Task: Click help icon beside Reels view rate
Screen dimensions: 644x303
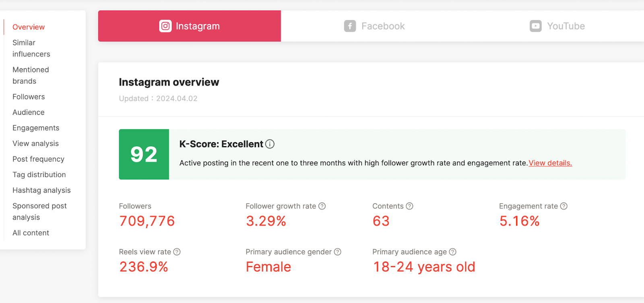Action: [x=177, y=252]
